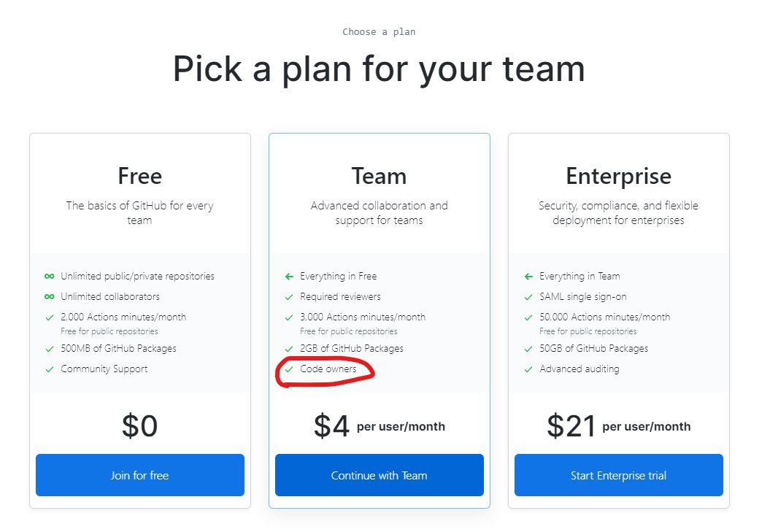Start the Enterprise trial
The image size is (778, 532).
618,475
